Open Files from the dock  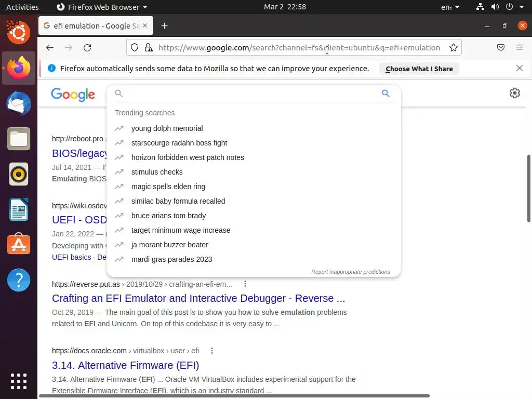click(19, 139)
